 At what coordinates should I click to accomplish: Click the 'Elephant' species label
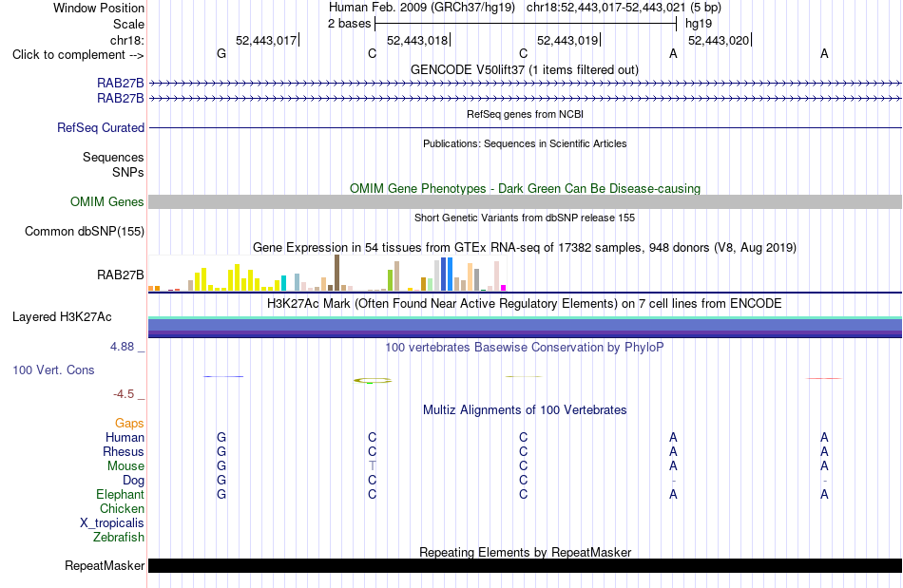(x=121, y=494)
